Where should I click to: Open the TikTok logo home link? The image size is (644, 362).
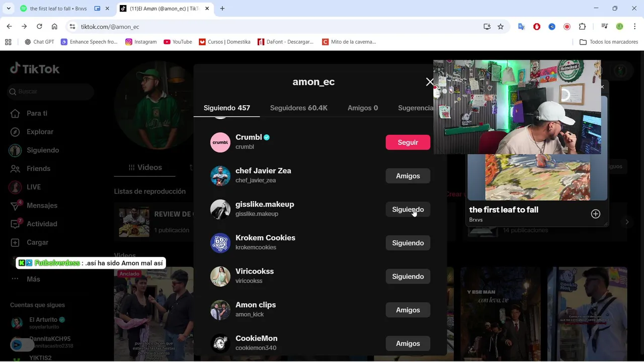tap(35, 69)
